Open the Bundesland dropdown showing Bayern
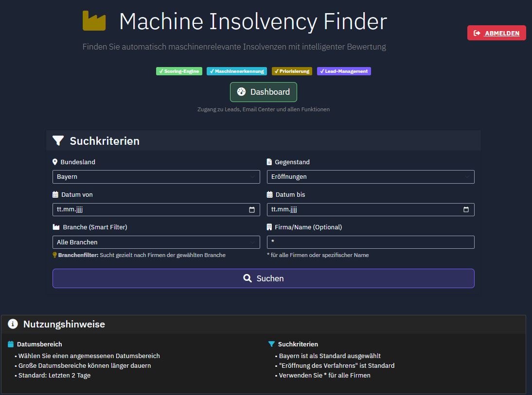The image size is (532, 395). click(156, 177)
